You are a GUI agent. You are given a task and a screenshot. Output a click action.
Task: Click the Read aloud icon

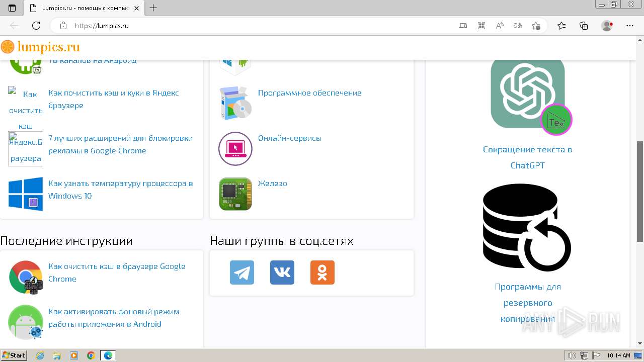(x=500, y=26)
